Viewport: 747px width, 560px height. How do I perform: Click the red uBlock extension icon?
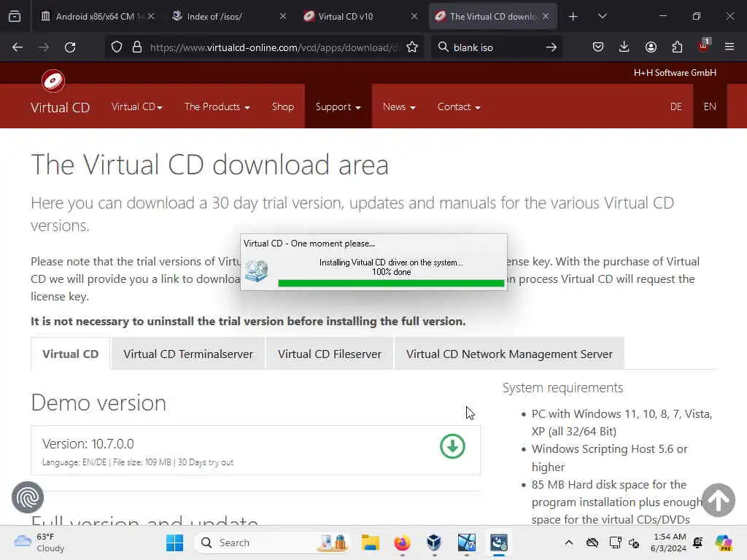tap(703, 46)
